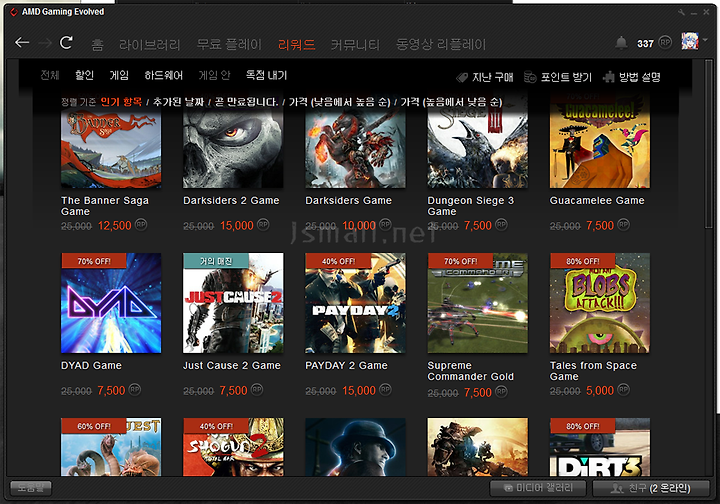720x504 pixels.
Task: Select 독점 내기 filter
Action: click(266, 75)
